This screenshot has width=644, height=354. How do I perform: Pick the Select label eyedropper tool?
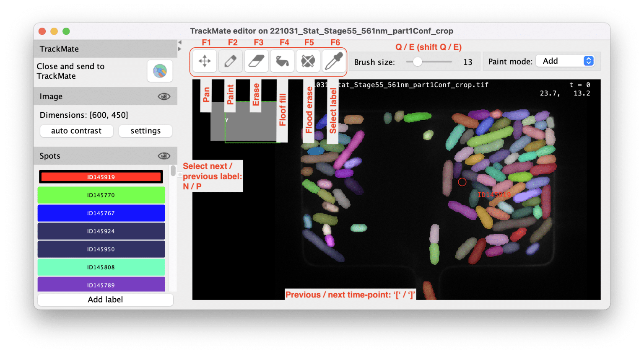click(334, 61)
